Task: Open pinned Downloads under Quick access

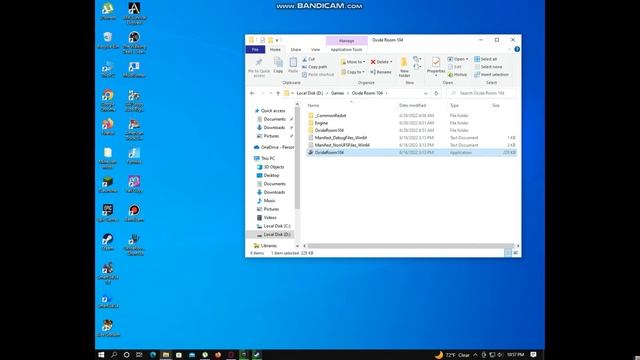Action: click(x=273, y=127)
